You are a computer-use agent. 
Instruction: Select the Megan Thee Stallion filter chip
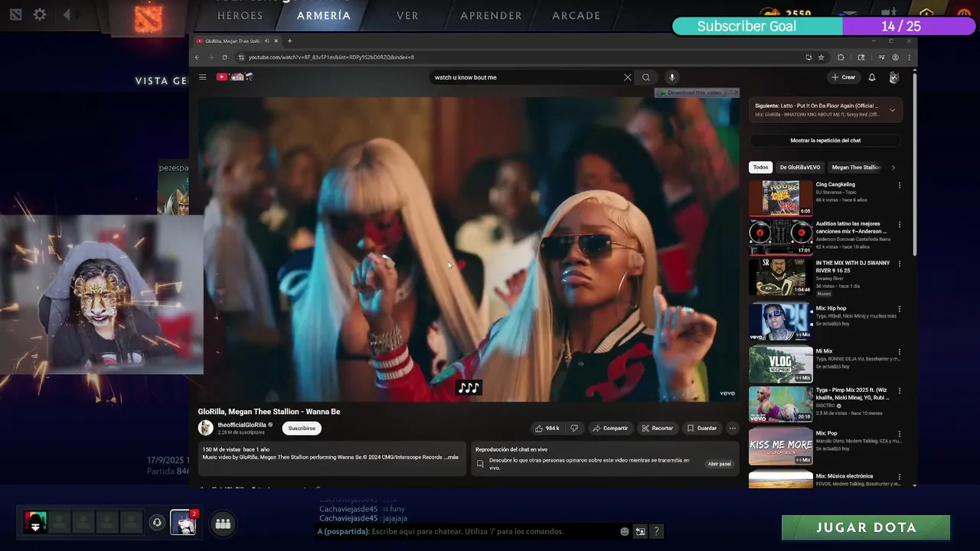pyautogui.click(x=856, y=168)
